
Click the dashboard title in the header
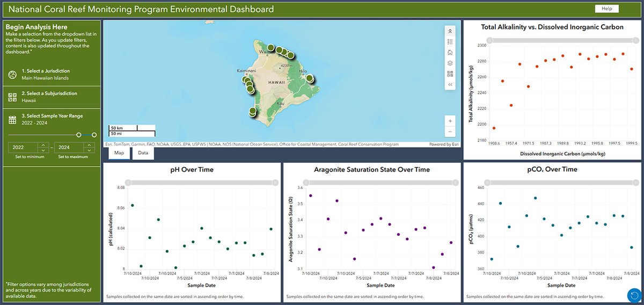(x=141, y=9)
